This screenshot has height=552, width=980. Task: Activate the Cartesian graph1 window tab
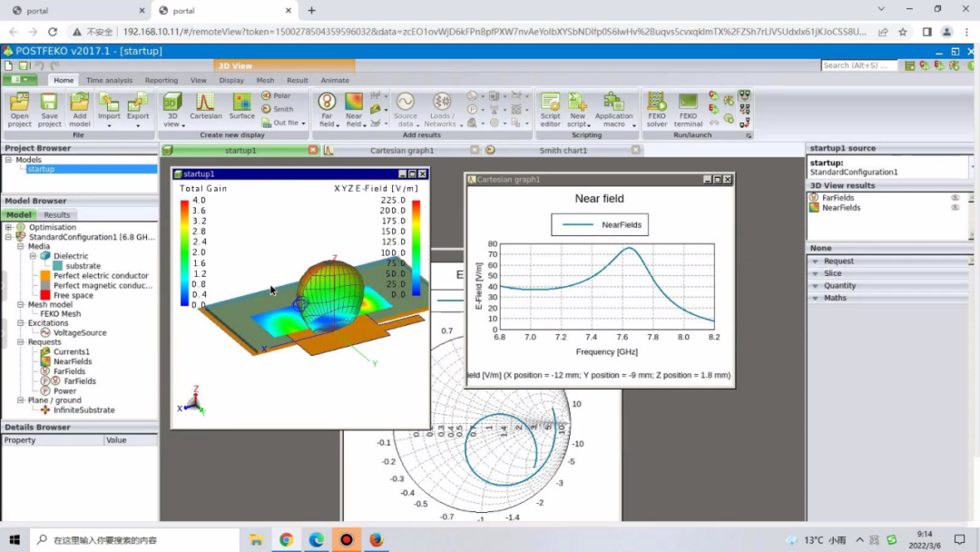click(x=402, y=150)
